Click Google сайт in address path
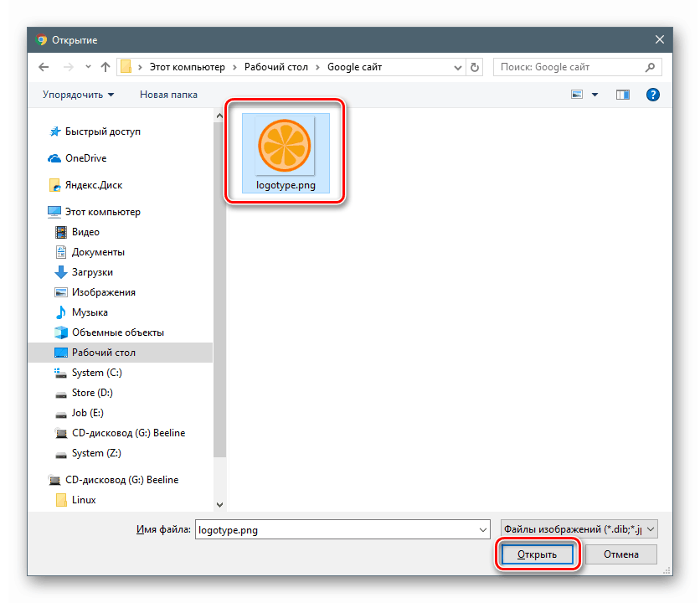Image resolution: width=700 pixels, height=603 pixels. [354, 67]
